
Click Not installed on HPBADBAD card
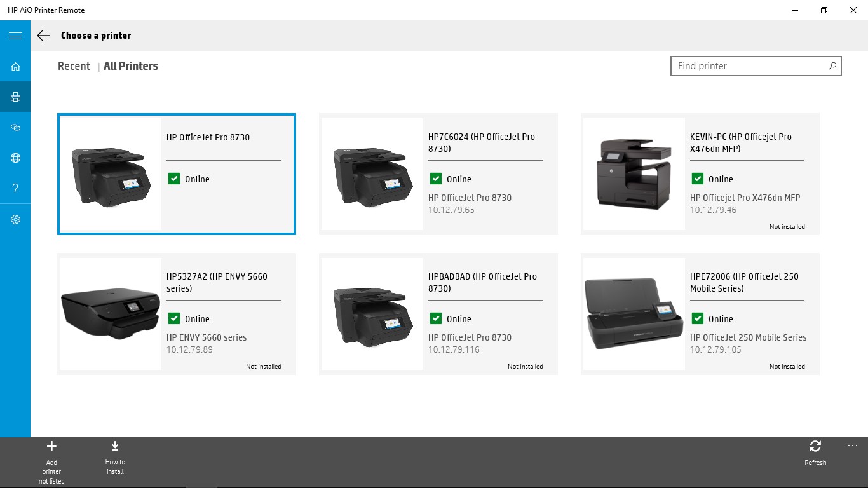(x=526, y=367)
